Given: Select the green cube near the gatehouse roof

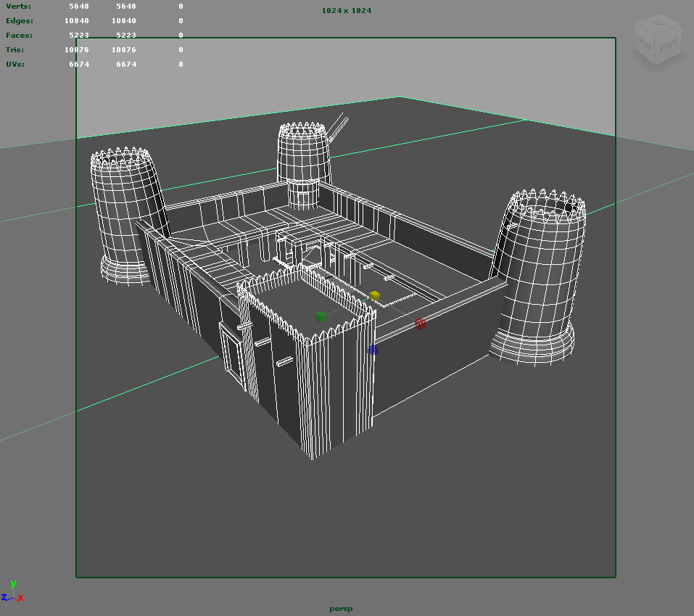Looking at the screenshot, I should [322, 316].
